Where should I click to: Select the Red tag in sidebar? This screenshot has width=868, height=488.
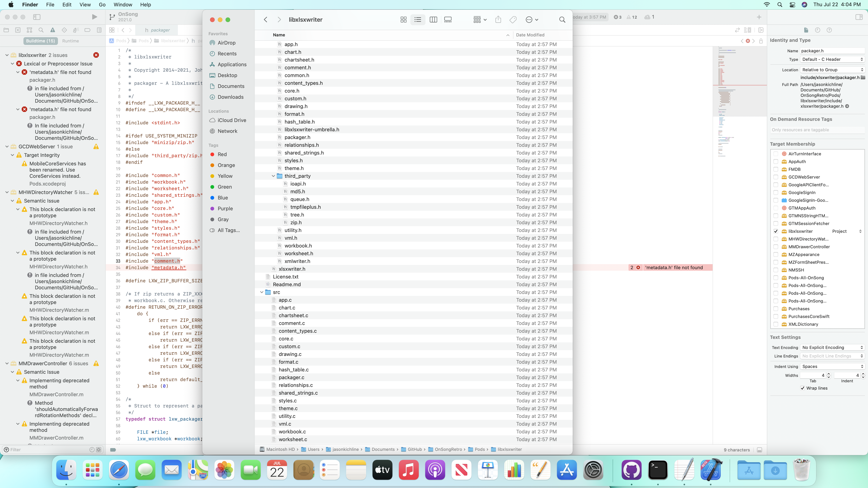tap(222, 154)
